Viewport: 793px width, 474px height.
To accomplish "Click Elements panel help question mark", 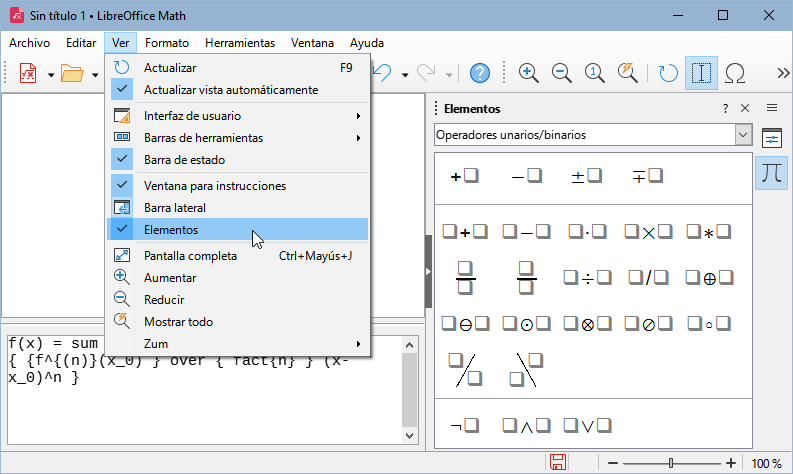I will click(725, 108).
